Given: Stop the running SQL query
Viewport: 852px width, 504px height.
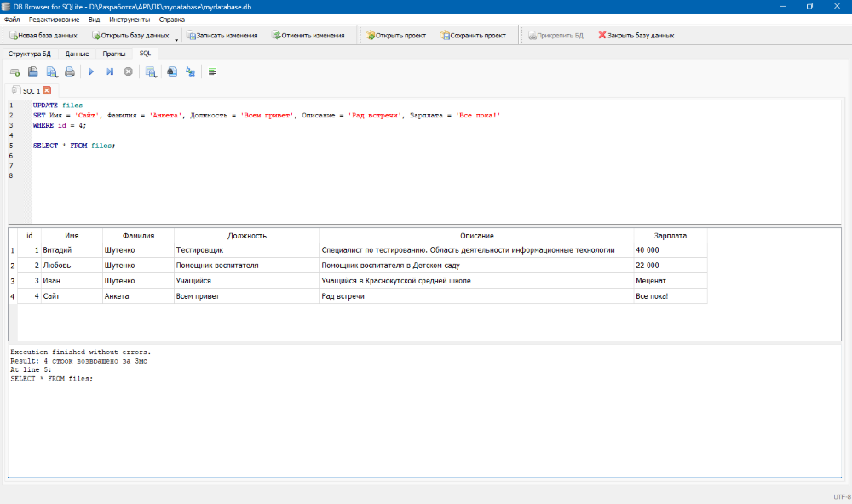Looking at the screenshot, I should click(x=129, y=72).
